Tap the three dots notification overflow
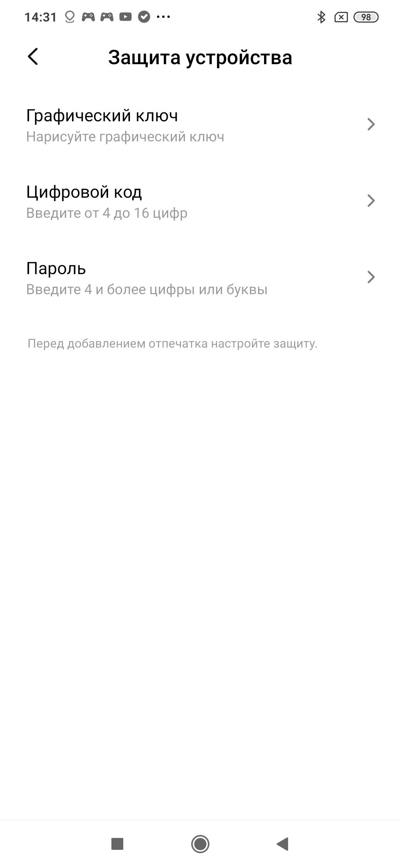This screenshot has width=401, height=868. [163, 17]
